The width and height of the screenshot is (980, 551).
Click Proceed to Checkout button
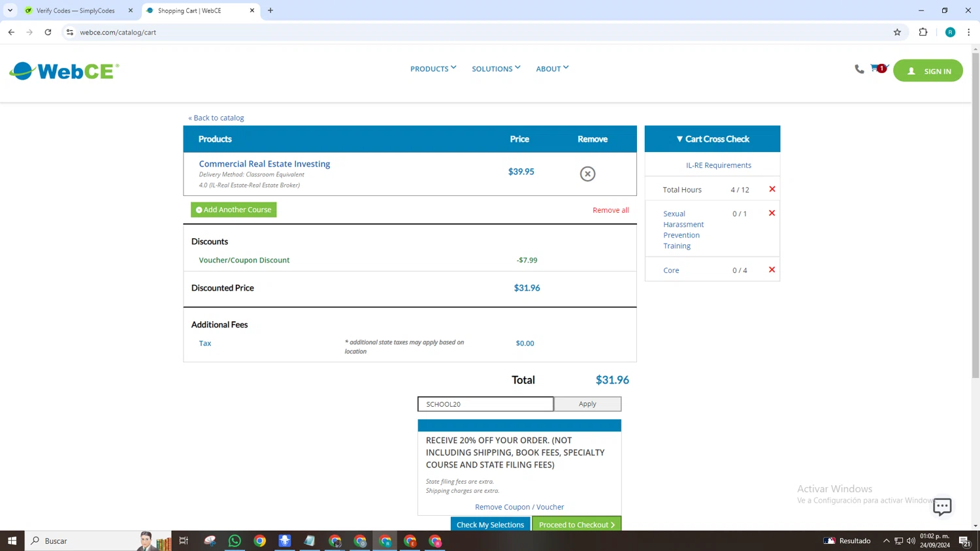(577, 524)
